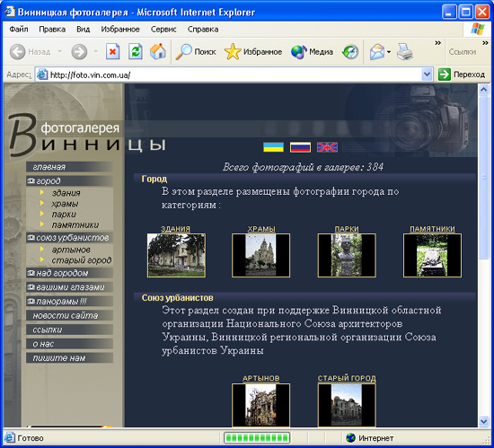This screenshot has width=494, height=448.
Task: Open ссылки sidebar link
Action: pos(69,329)
